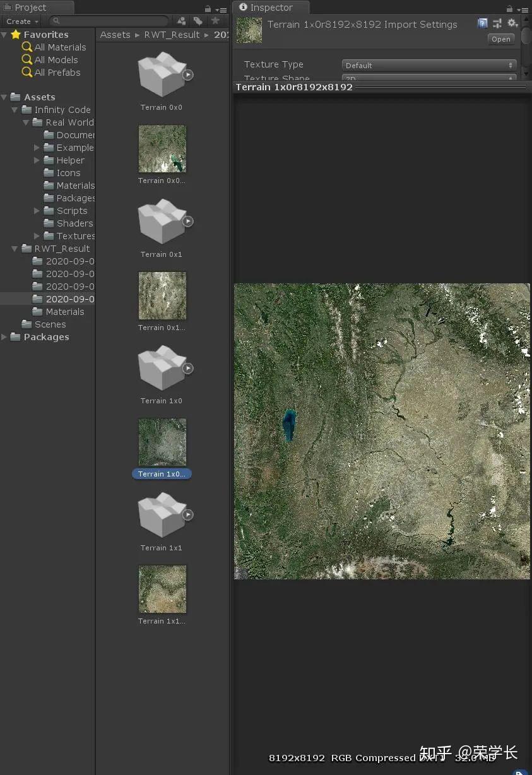This screenshot has width=532, height=775.
Task: Open the Create dropdown in the Project panel
Action: tap(21, 21)
